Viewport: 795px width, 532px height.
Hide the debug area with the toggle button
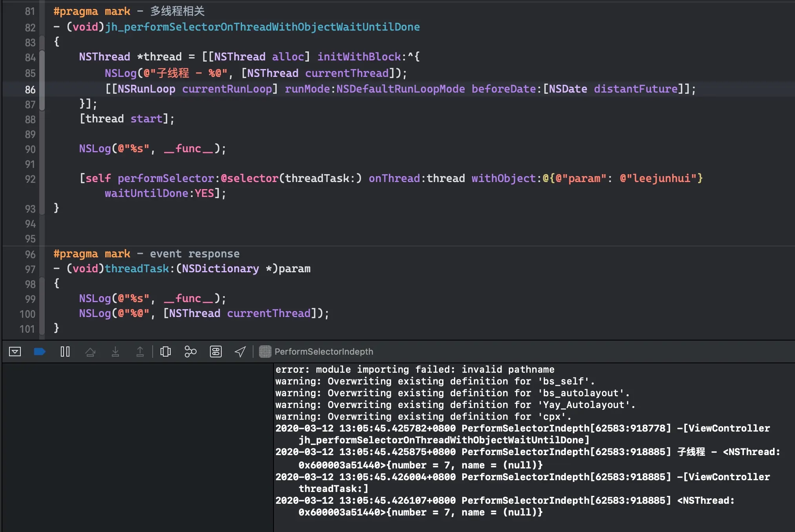pos(15,352)
